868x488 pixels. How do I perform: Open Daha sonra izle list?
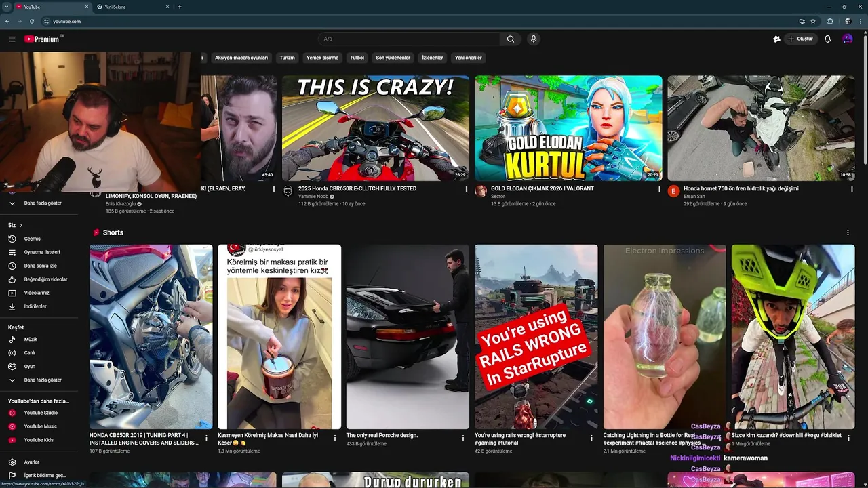coord(41,266)
